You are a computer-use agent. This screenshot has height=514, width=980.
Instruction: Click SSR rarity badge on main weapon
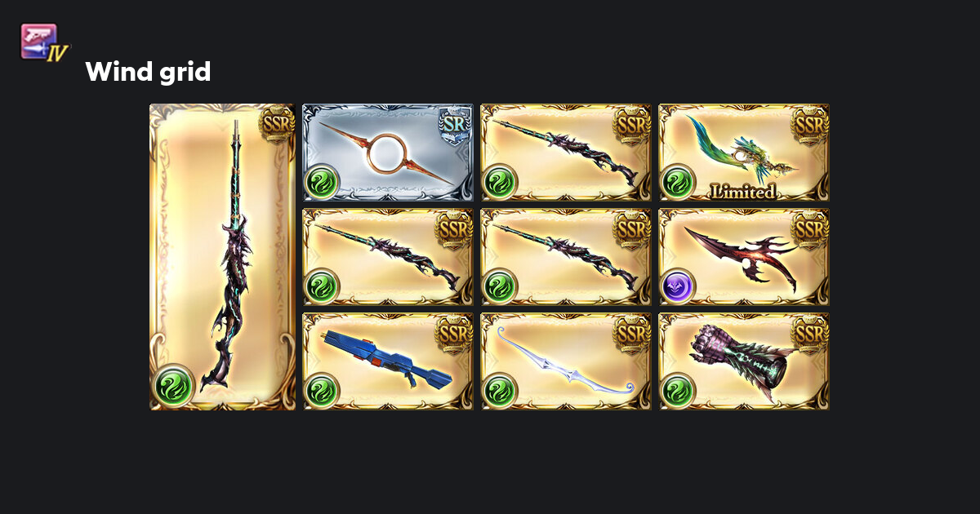(x=276, y=124)
